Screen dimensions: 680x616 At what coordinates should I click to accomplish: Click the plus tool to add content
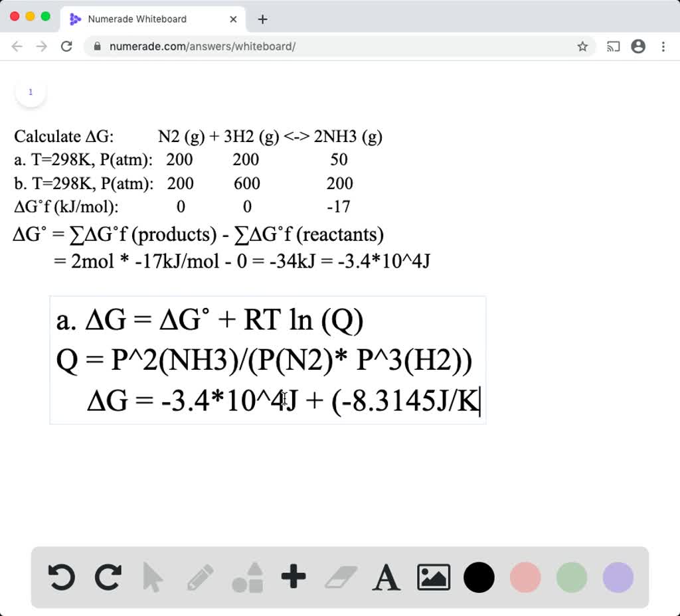294,577
